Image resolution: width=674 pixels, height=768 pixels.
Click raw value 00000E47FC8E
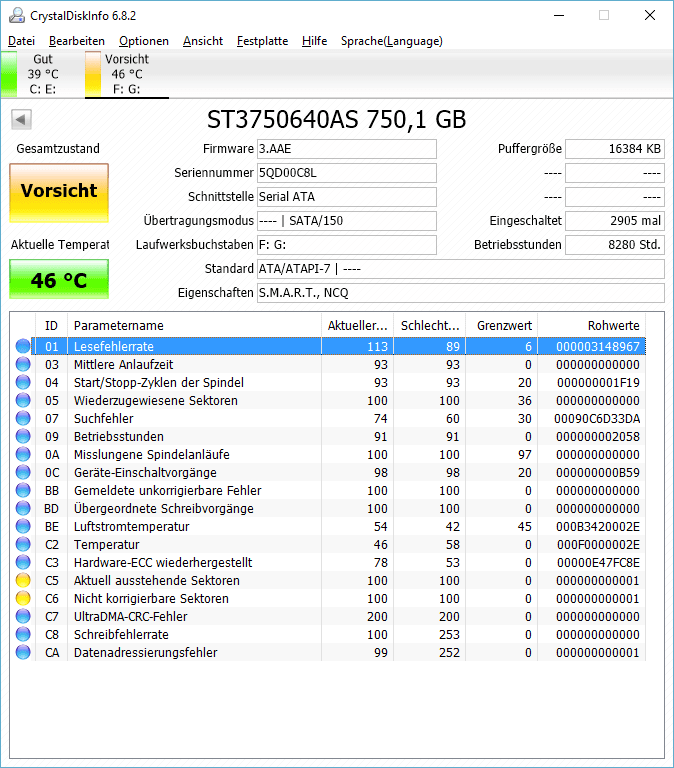tap(598, 563)
